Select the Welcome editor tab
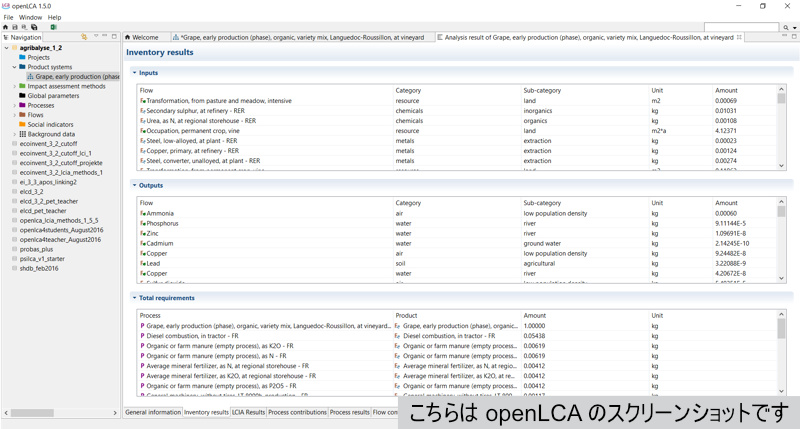 (145, 37)
